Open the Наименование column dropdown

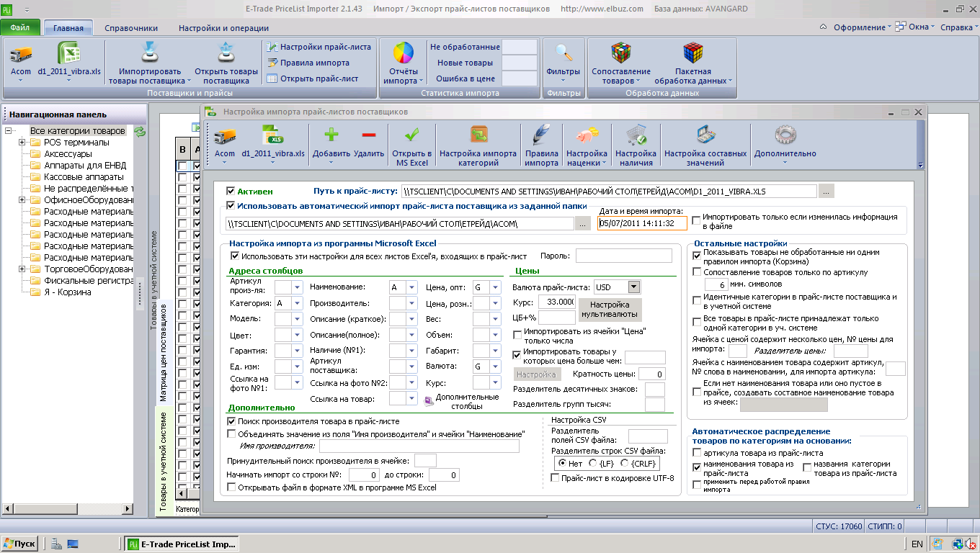[412, 287]
